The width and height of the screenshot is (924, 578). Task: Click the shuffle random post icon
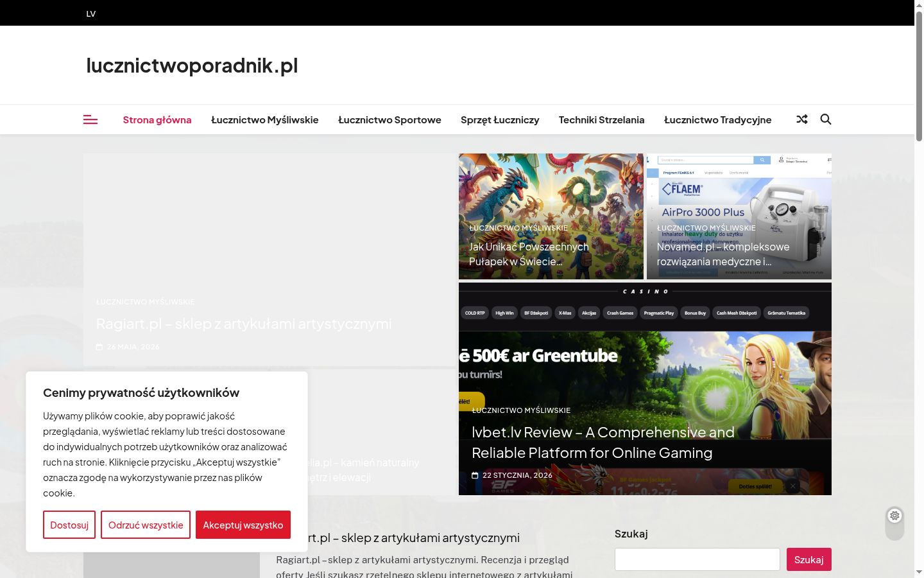point(802,119)
